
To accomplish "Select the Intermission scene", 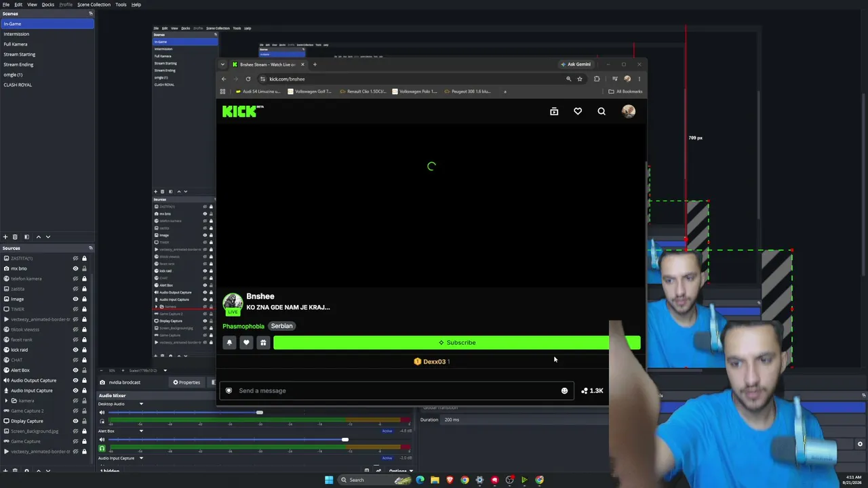I will click(x=47, y=34).
